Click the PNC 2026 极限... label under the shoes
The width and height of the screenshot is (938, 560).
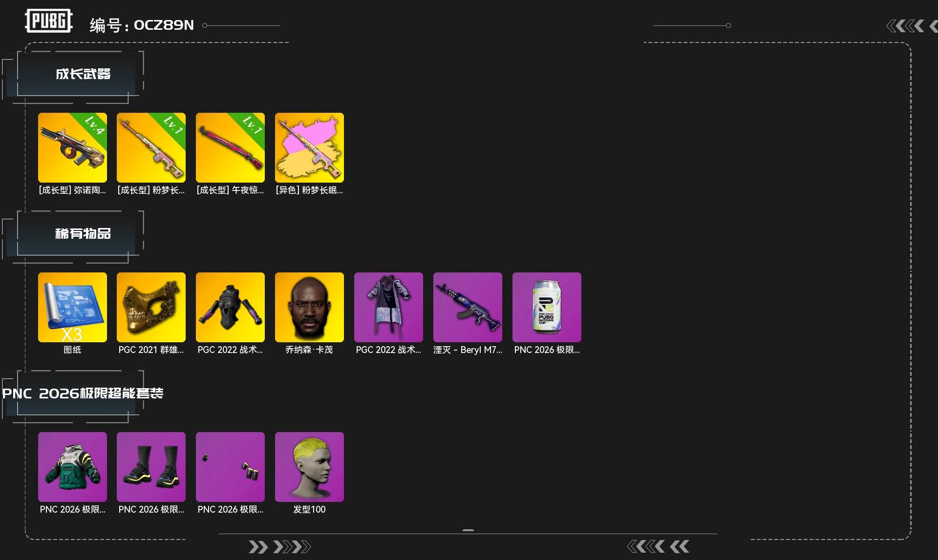[151, 509]
